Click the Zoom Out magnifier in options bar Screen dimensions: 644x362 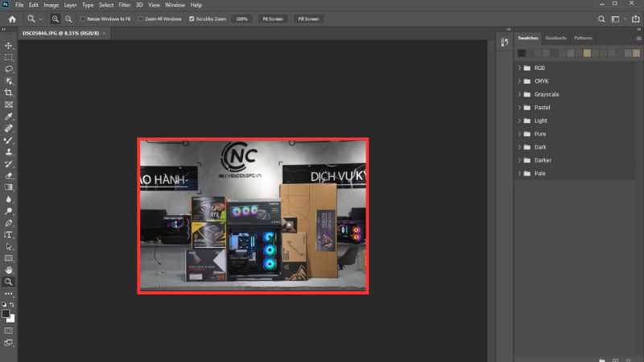click(68, 19)
